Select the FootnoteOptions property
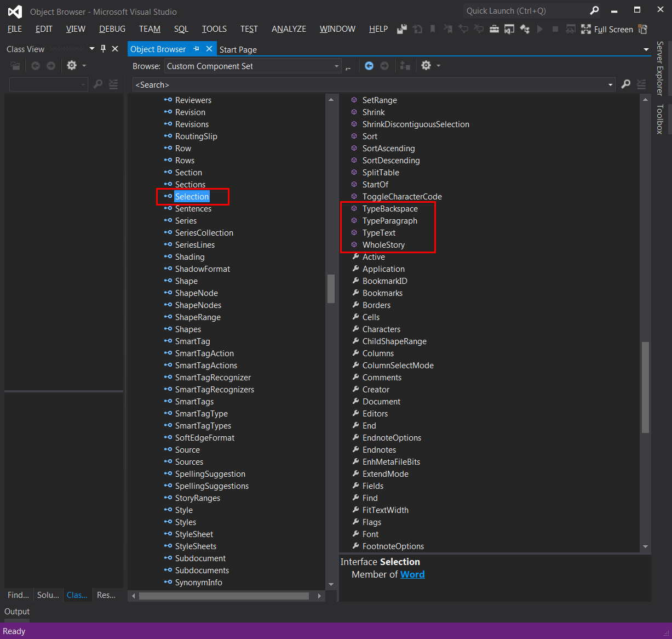This screenshot has width=672, height=639. pyautogui.click(x=393, y=546)
